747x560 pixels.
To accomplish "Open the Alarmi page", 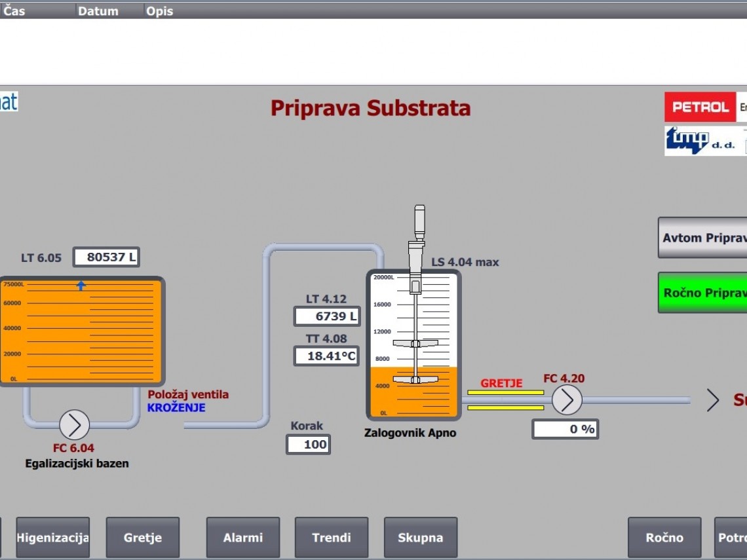I will click(243, 538).
